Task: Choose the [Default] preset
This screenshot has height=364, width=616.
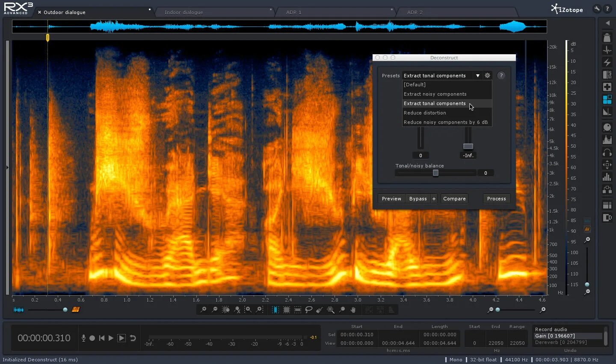Action: [447, 85]
